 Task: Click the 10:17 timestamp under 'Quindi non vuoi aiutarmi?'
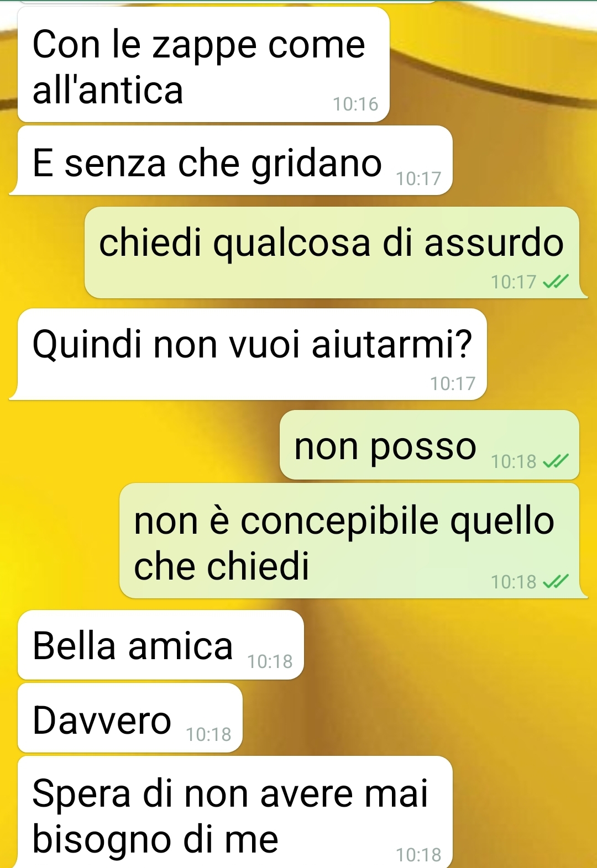pos(453,383)
